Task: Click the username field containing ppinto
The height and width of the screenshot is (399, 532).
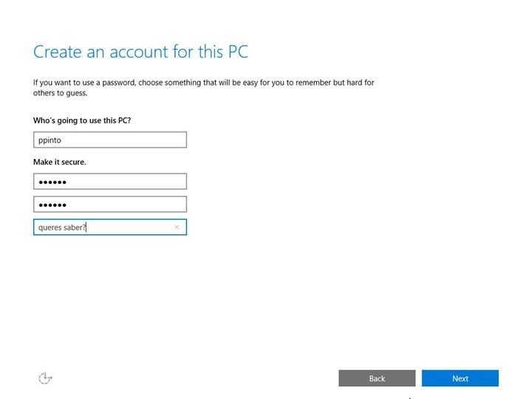Action: click(x=110, y=140)
